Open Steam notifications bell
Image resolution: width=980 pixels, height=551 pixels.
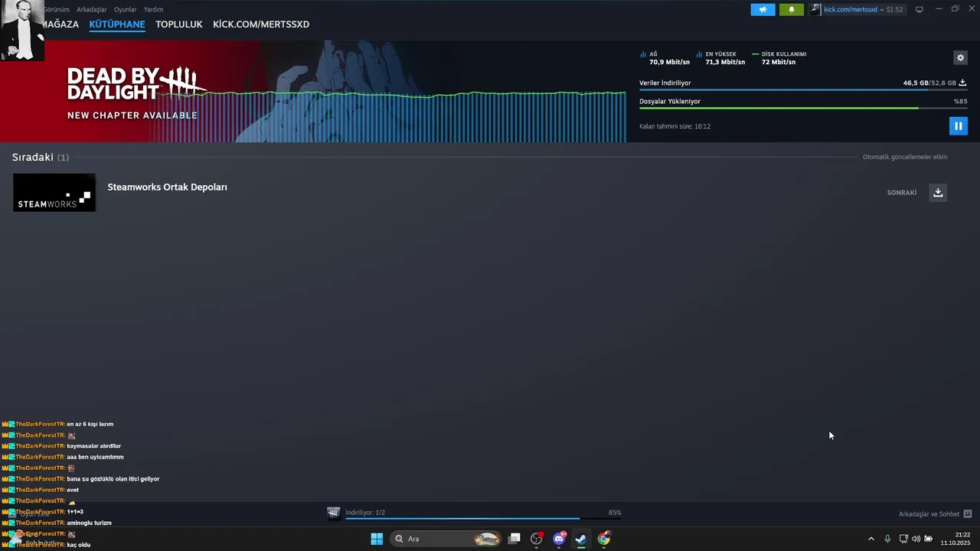pos(792,9)
